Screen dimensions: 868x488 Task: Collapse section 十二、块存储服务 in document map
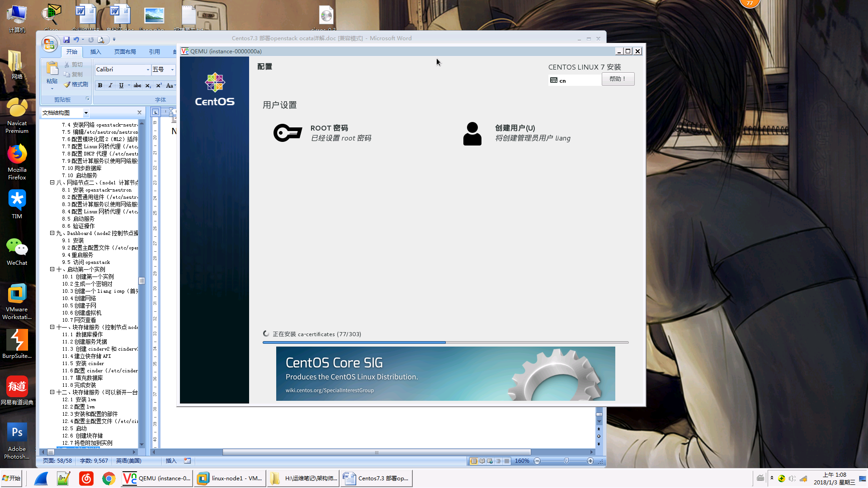[52, 392]
